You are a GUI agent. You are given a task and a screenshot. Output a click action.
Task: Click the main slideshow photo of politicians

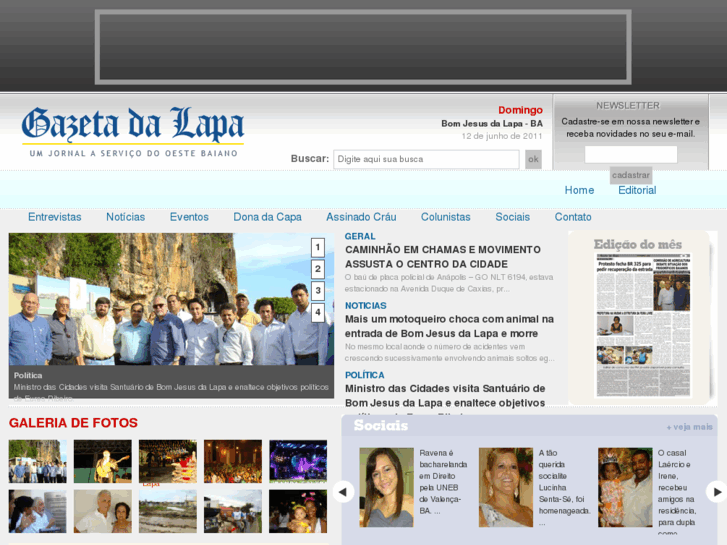pos(171,299)
